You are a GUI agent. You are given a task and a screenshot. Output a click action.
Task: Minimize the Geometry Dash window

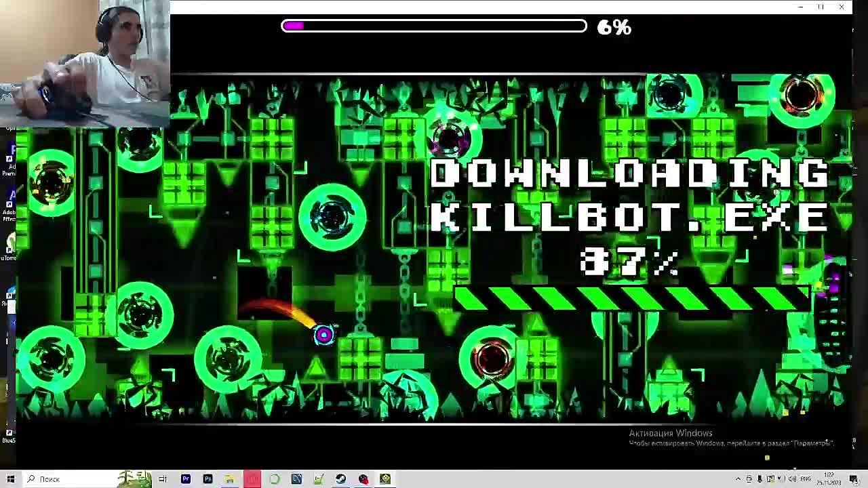[801, 7]
